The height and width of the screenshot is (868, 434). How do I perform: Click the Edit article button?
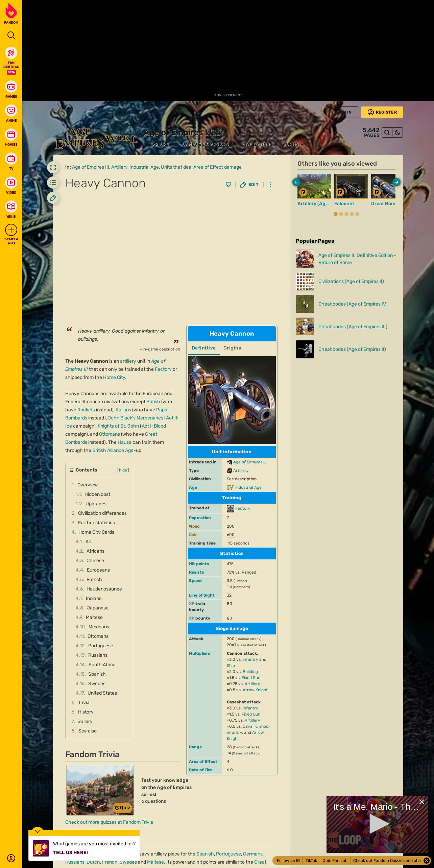coord(249,185)
